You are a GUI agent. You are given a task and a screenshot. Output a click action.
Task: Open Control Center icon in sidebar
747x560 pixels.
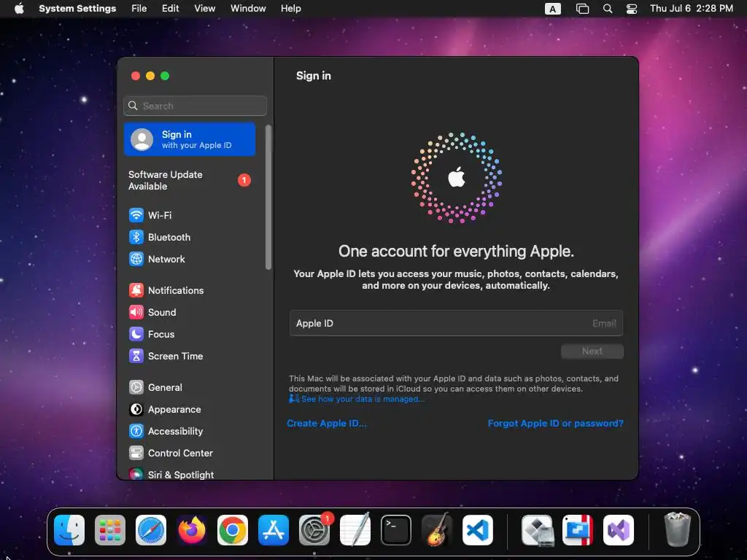pyautogui.click(x=136, y=454)
